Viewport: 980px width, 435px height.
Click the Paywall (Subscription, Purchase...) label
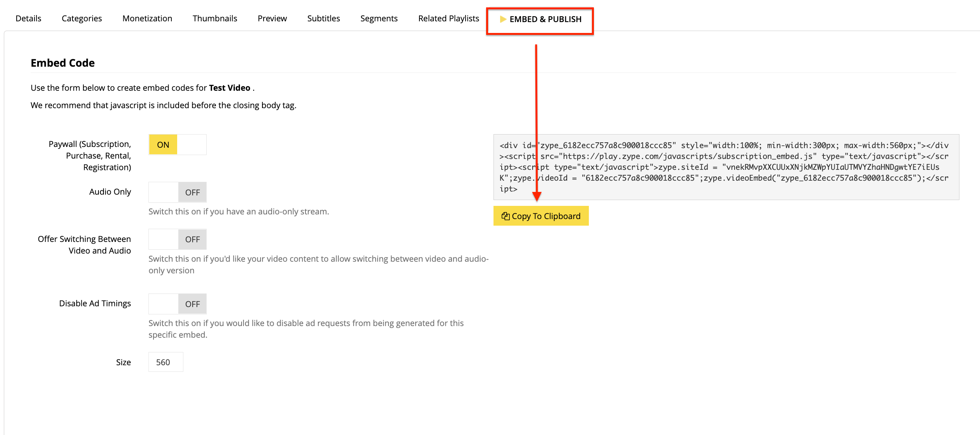[90, 155]
